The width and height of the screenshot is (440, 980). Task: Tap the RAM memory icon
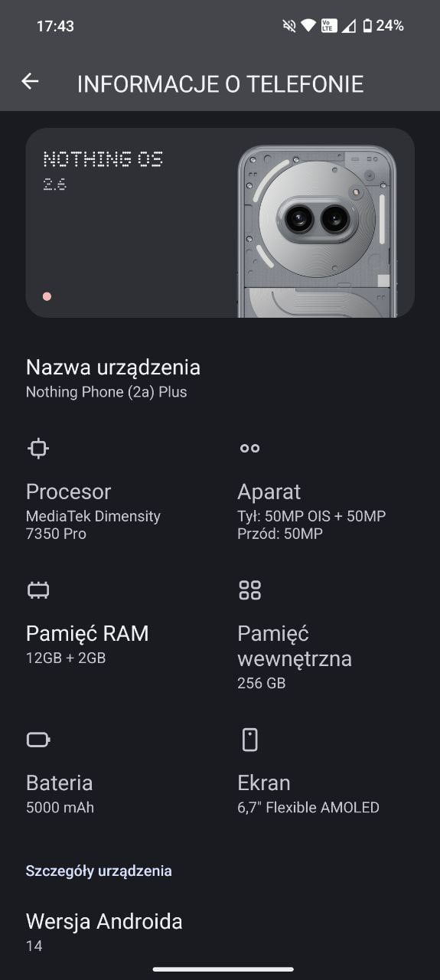click(37, 590)
